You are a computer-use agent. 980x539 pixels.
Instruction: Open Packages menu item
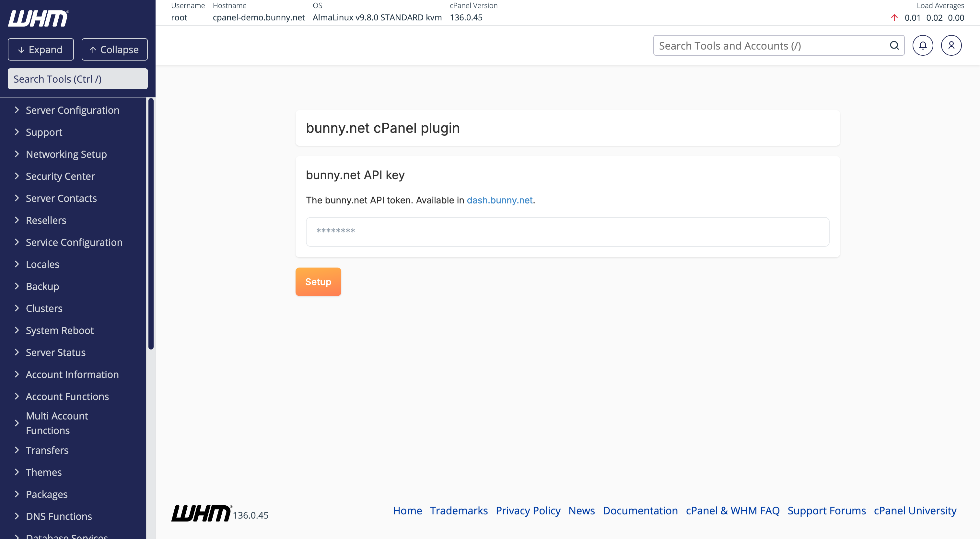(x=47, y=494)
